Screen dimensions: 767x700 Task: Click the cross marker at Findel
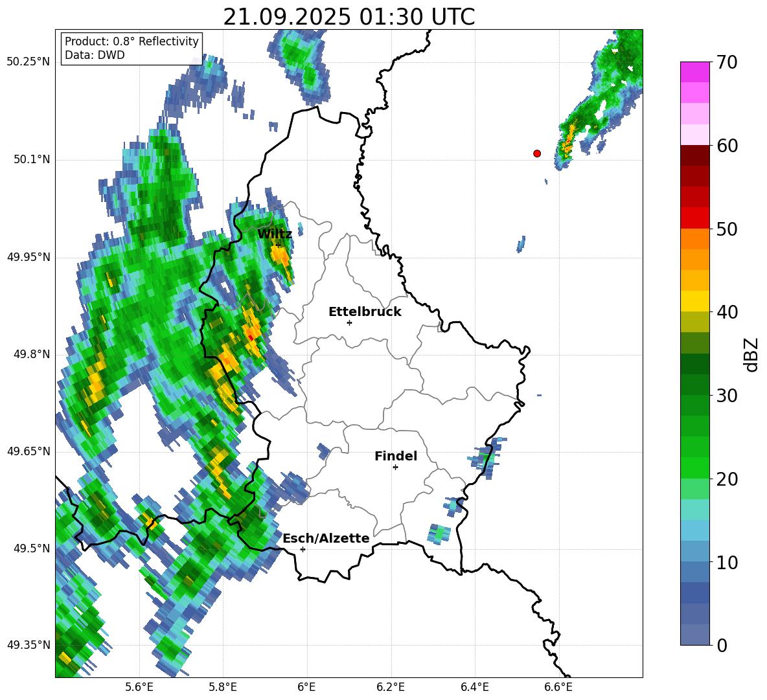click(395, 468)
